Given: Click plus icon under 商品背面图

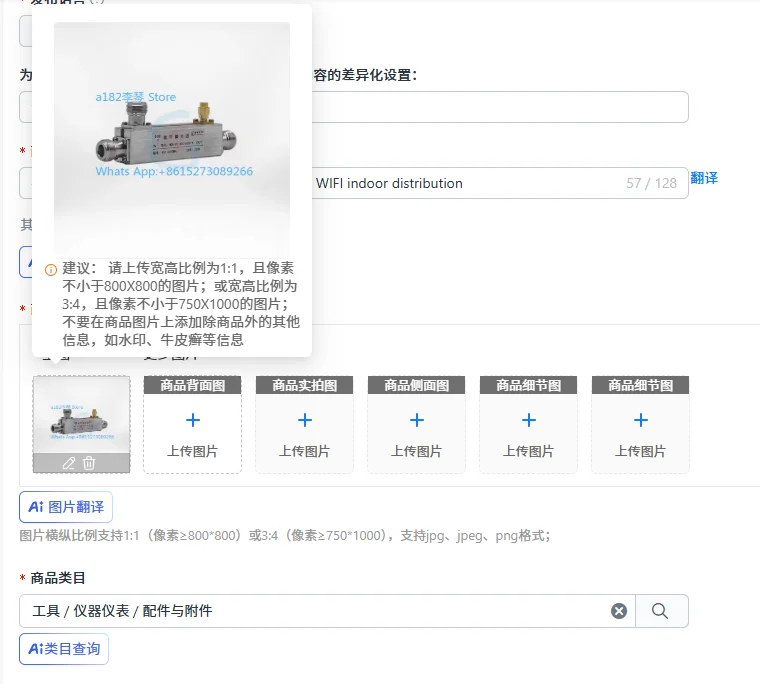Looking at the screenshot, I should pos(193,420).
